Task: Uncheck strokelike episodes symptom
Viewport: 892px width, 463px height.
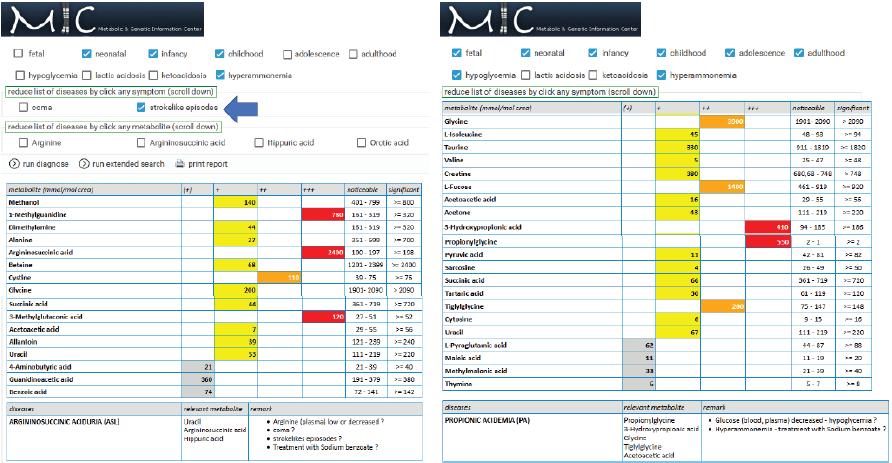Action: click(x=141, y=107)
